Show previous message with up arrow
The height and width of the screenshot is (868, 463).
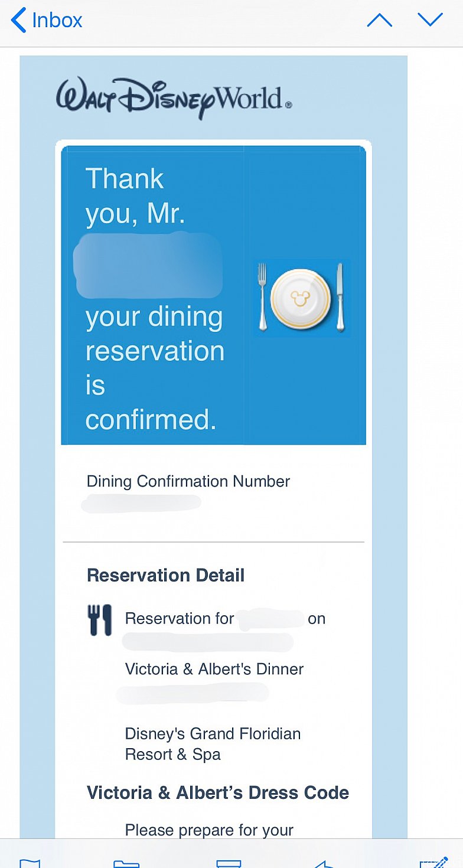point(380,20)
